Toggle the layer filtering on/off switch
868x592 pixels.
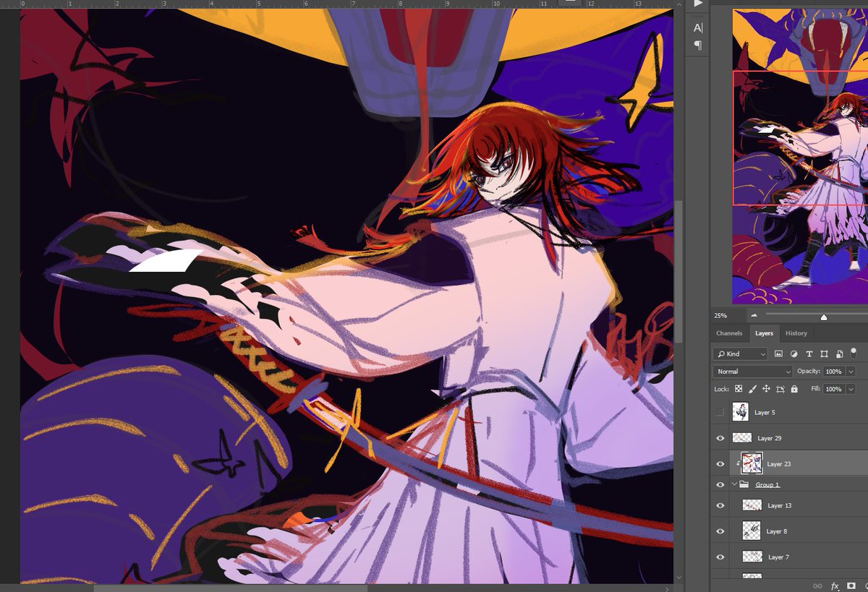pos(854,353)
